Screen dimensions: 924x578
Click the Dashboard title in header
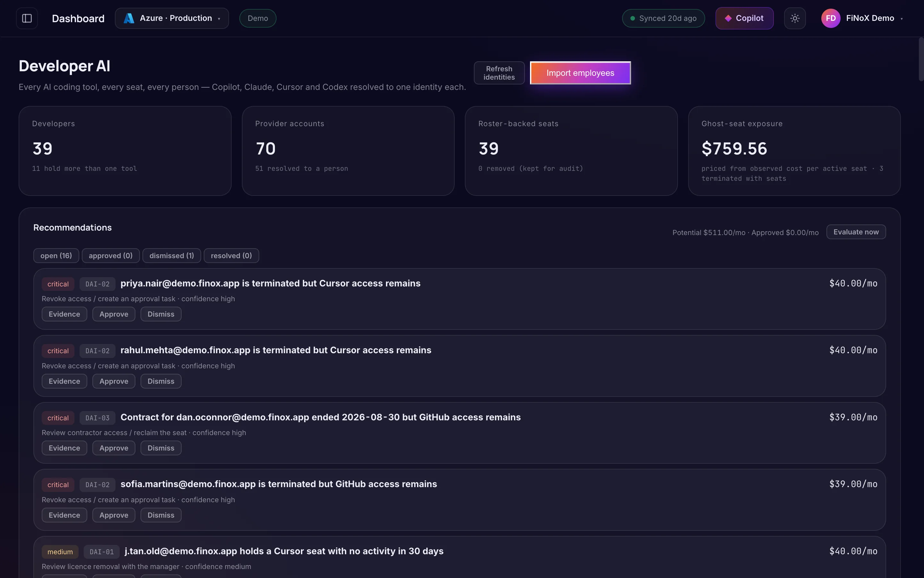click(78, 18)
